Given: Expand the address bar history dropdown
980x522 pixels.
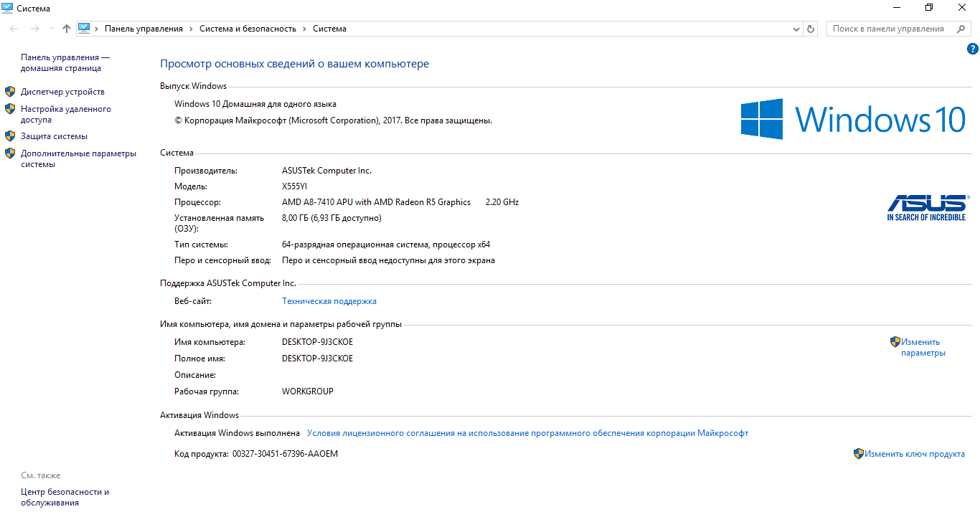Looking at the screenshot, I should pos(796,29).
